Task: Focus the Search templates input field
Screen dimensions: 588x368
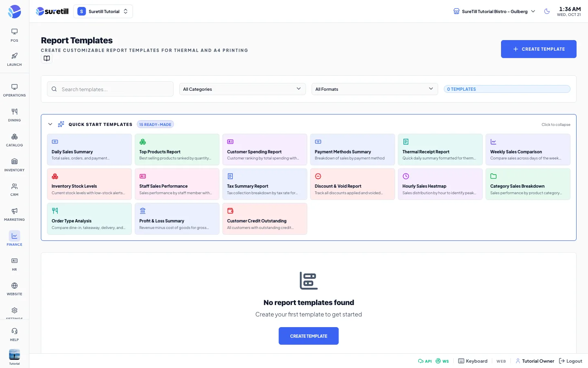Action: (x=110, y=89)
